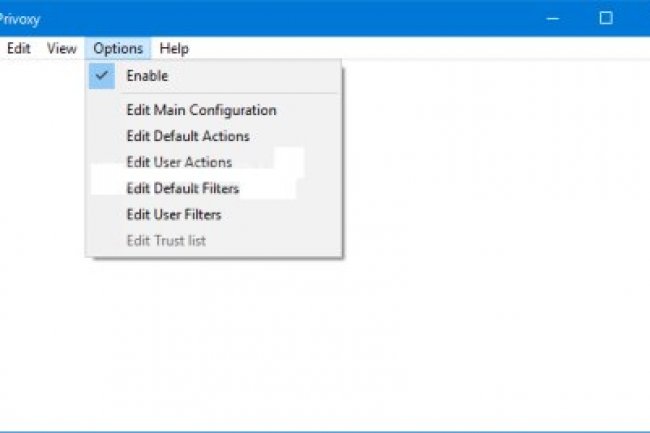Viewport: 650px width, 433px height.
Task: Close the open Options menu
Action: point(118,48)
